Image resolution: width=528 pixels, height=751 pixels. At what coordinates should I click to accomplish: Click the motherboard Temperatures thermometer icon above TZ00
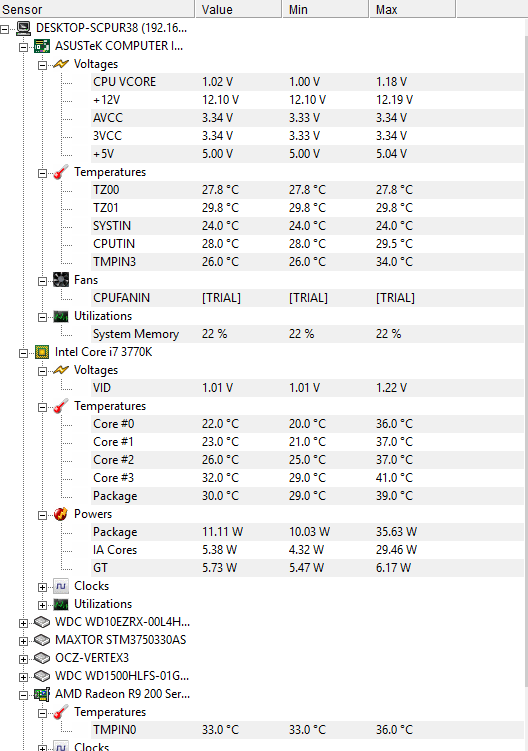(61, 172)
